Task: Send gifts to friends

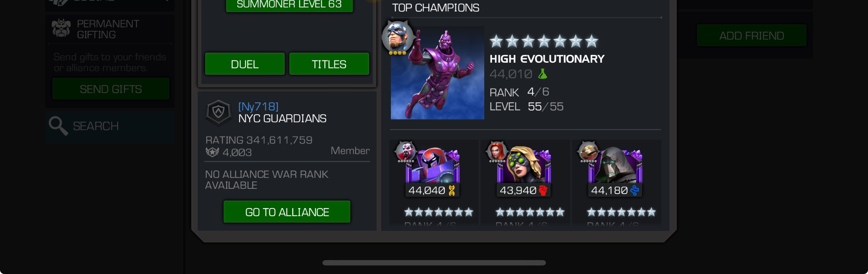Action: pos(111,89)
